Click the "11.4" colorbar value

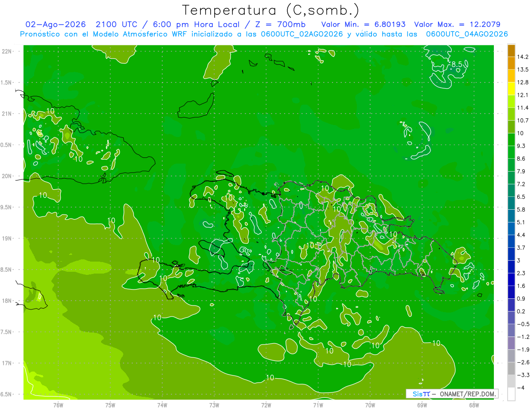pyautogui.click(x=522, y=108)
